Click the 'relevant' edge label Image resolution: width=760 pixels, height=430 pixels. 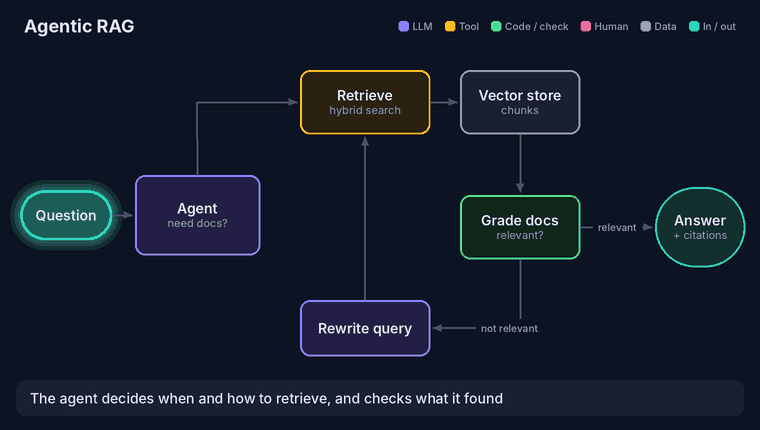(x=617, y=227)
